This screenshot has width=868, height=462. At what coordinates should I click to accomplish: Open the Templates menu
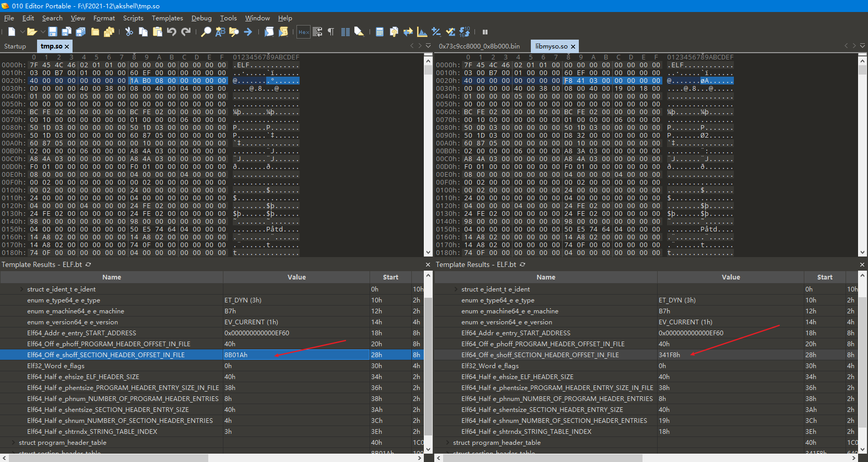[x=168, y=18]
